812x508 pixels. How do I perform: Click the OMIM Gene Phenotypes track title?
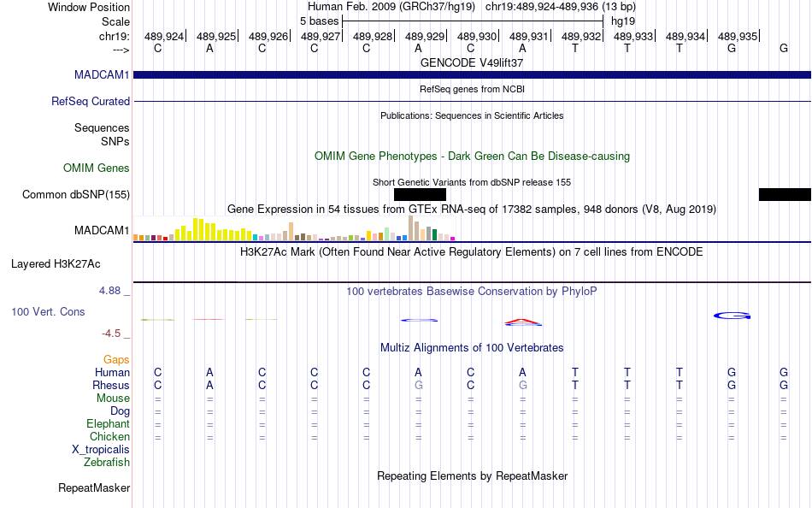[x=472, y=156]
